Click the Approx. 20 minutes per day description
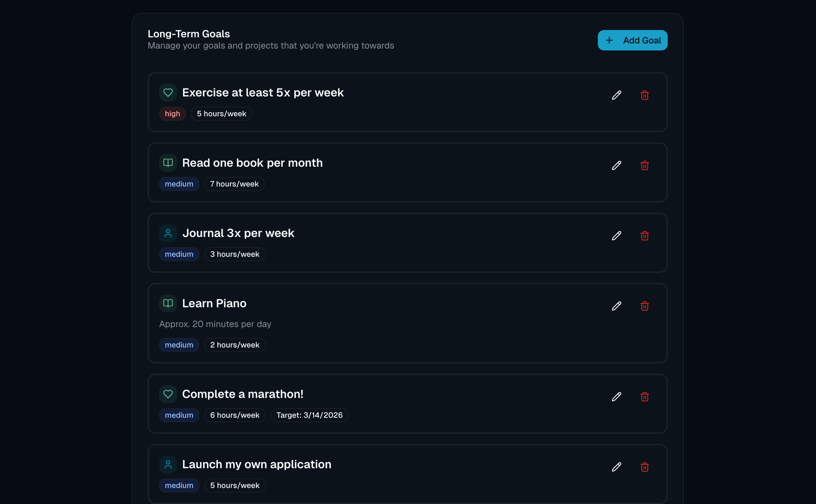Viewport: 816px width, 504px height. point(215,324)
